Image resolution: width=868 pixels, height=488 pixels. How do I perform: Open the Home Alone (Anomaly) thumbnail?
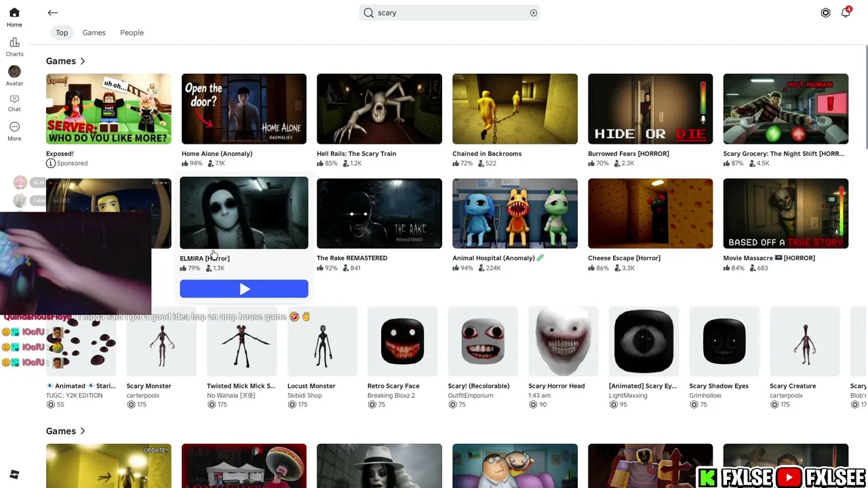[244, 109]
